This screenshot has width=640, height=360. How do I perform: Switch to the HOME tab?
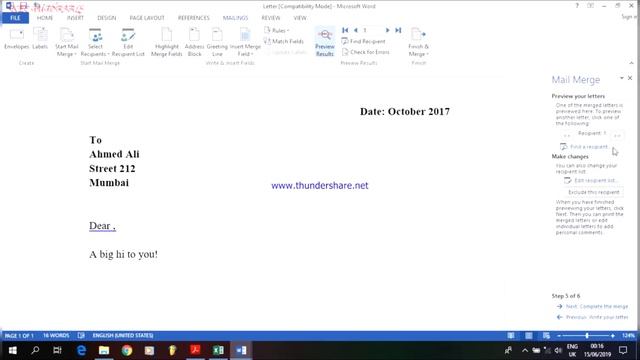click(44, 18)
